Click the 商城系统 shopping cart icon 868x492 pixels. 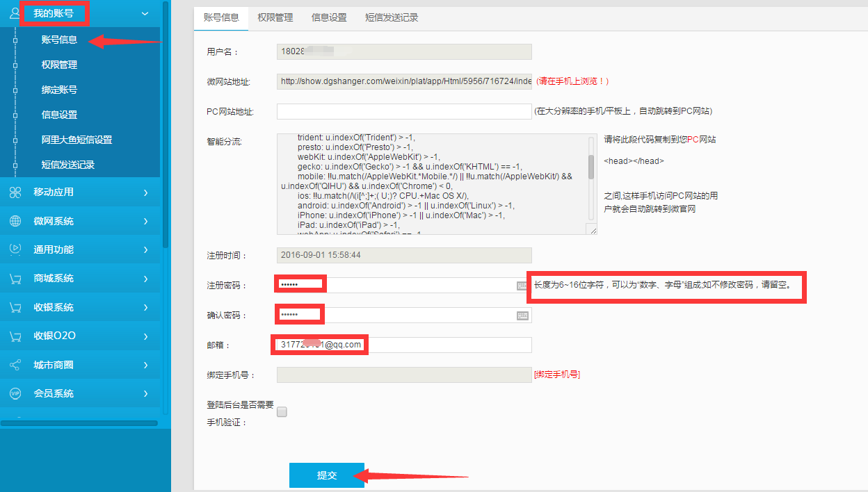pos(15,279)
